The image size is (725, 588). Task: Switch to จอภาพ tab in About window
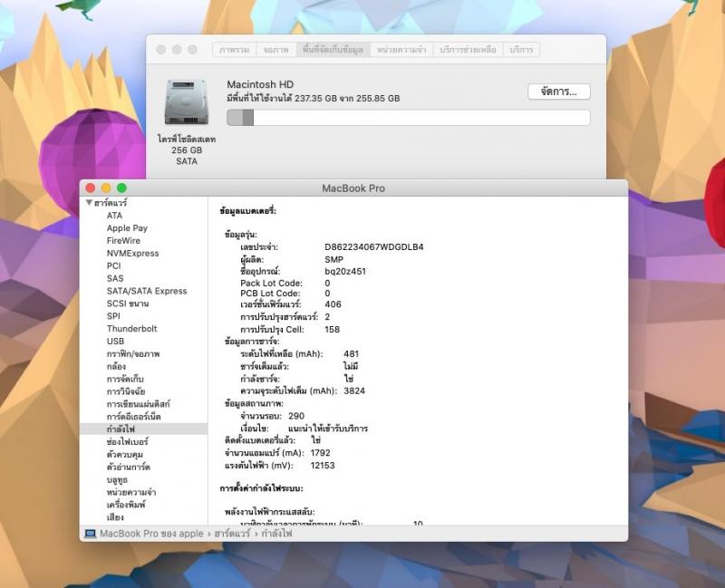tap(276, 50)
